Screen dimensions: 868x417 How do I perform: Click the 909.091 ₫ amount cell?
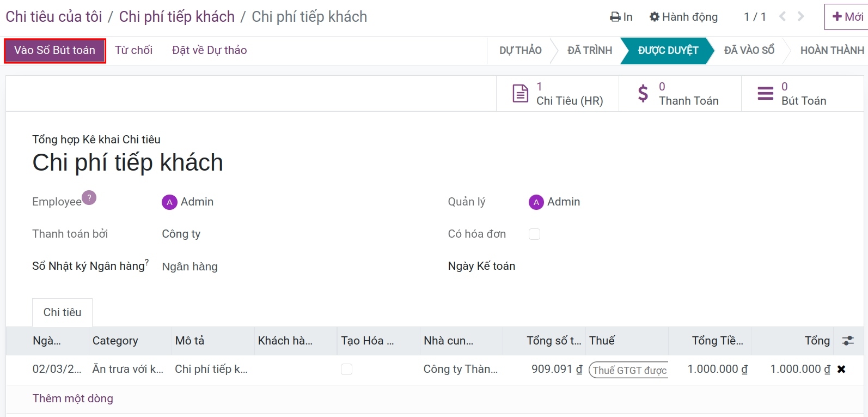pyautogui.click(x=545, y=369)
